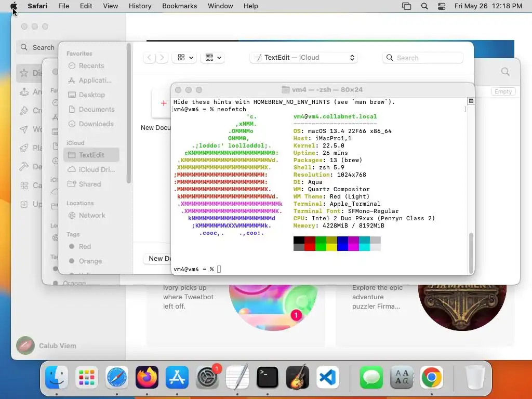Click the 'Memory: 4228MiB / 8192MiB' line
Viewport: 532px width, 399px height.
pyautogui.click(x=339, y=225)
